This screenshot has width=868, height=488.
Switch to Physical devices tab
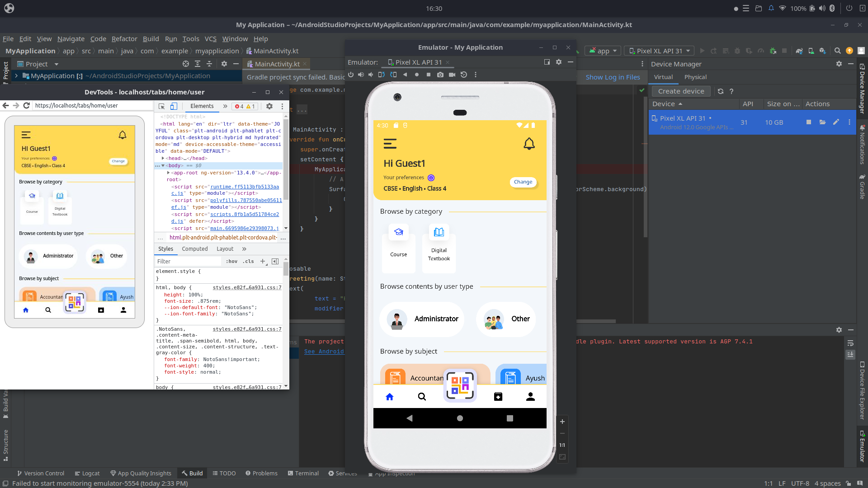pyautogui.click(x=695, y=77)
